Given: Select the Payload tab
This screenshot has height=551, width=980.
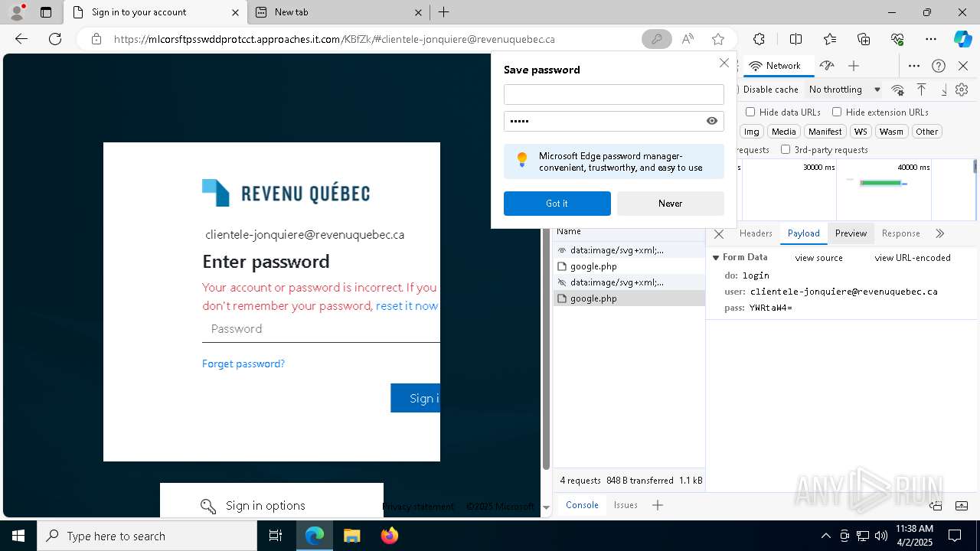Looking at the screenshot, I should coord(803,233).
